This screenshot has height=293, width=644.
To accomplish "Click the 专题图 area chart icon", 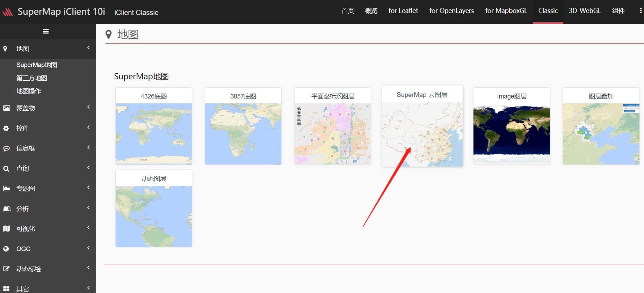I will pyautogui.click(x=7, y=189).
